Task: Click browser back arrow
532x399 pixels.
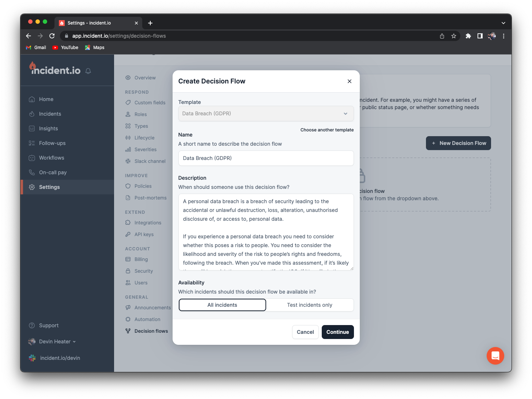Action: [29, 36]
